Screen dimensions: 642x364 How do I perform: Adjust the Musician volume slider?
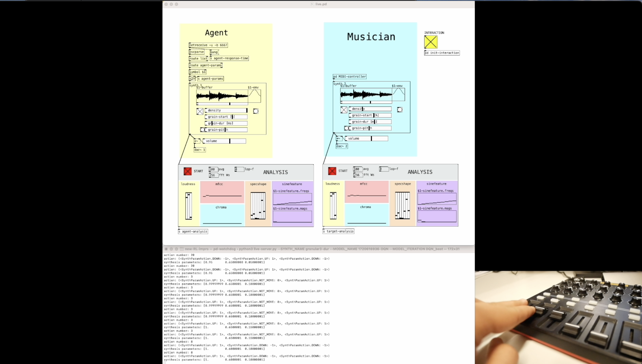[x=366, y=139]
